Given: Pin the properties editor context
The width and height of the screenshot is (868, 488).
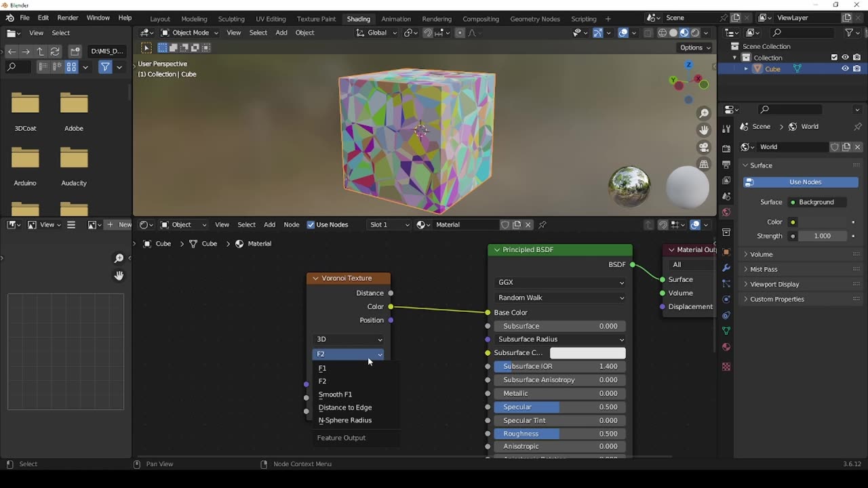Looking at the screenshot, I should (858, 127).
